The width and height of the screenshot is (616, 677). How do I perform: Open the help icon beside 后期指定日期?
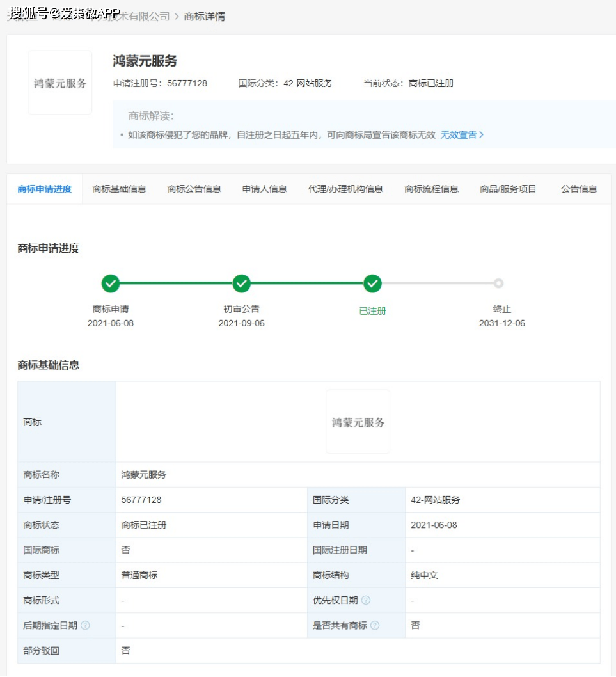[x=86, y=625]
